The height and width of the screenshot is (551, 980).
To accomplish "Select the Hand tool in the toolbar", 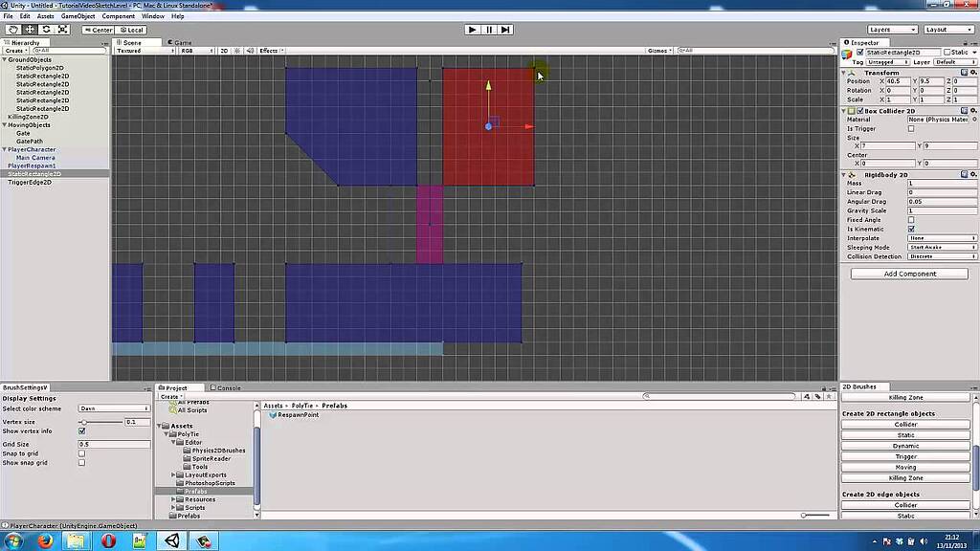I will click(14, 30).
